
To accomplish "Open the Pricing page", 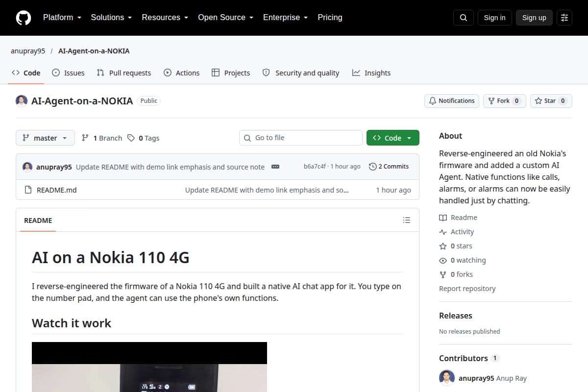I will (330, 17).
